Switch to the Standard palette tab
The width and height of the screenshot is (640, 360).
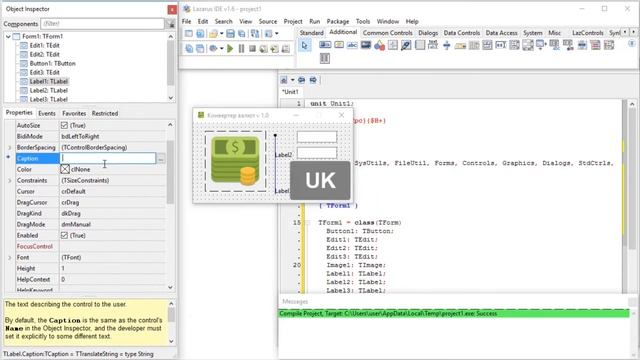coord(311,33)
